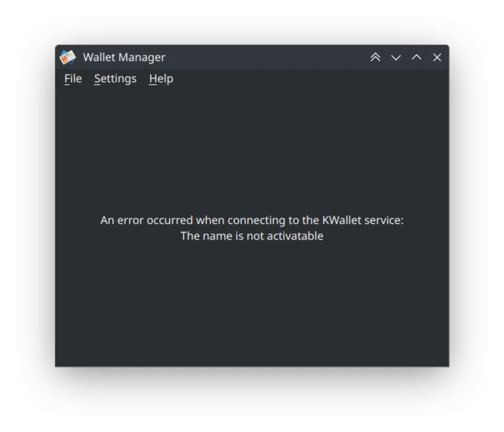The image size is (504, 432).
Task: Close the Wallet Manager window
Action: tap(437, 58)
